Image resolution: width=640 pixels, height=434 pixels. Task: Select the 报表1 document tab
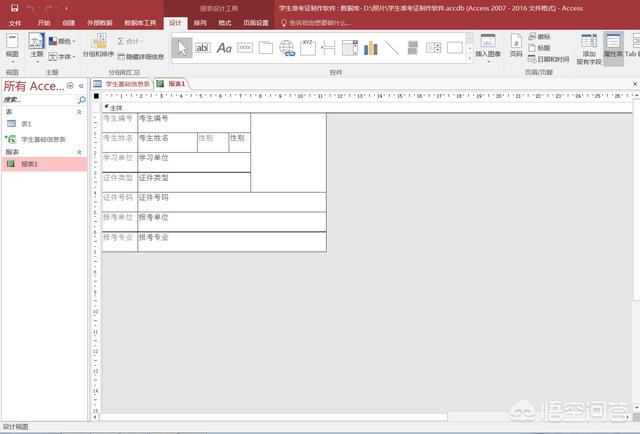[x=171, y=84]
